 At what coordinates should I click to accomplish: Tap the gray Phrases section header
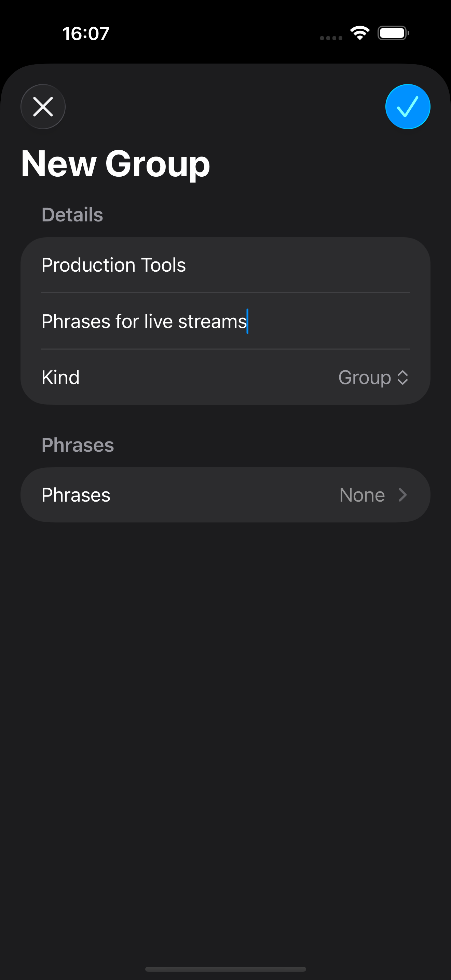(x=78, y=445)
